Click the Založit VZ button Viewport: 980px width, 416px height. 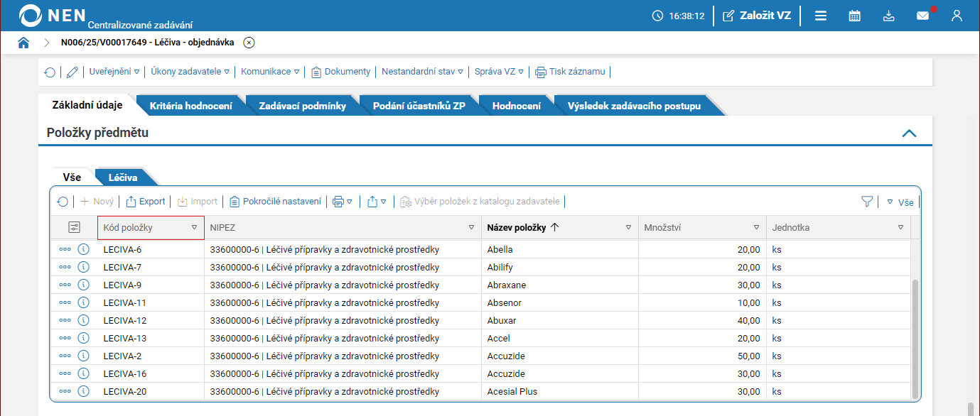[757, 16]
